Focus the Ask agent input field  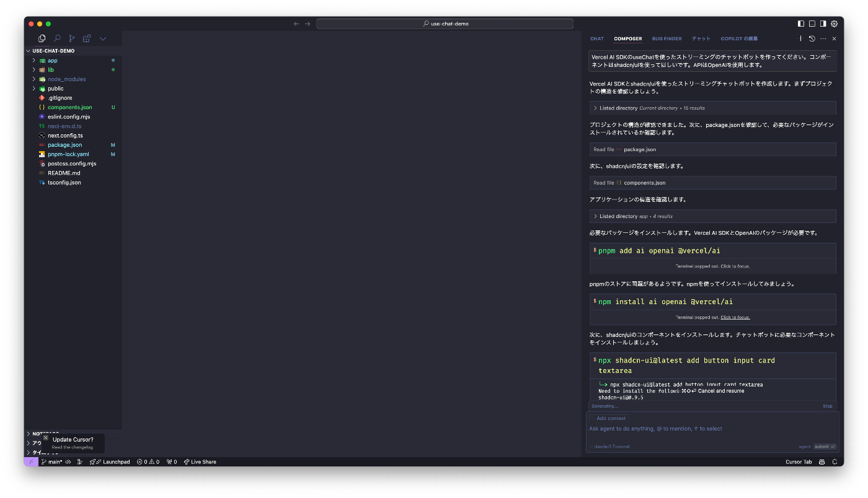(712, 429)
